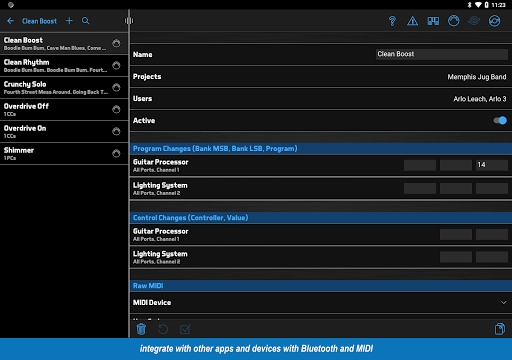
Task: Expand the MIDI Device dropdown
Action: 503,302
